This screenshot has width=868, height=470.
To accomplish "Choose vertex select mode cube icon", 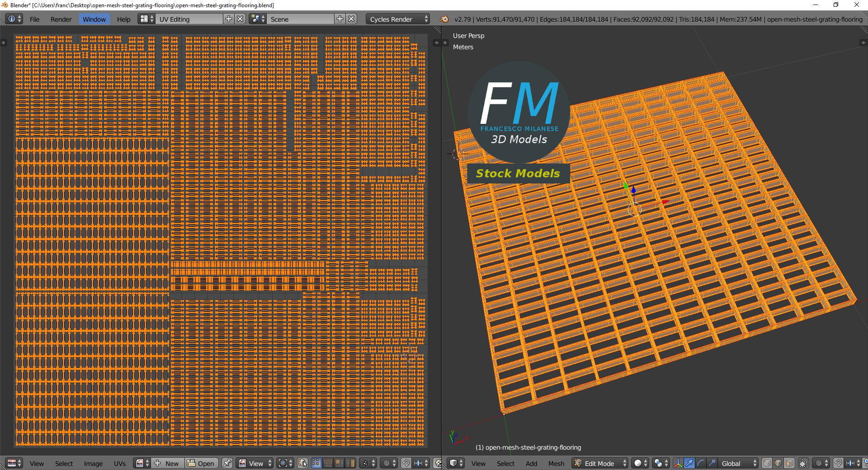I will [767, 463].
